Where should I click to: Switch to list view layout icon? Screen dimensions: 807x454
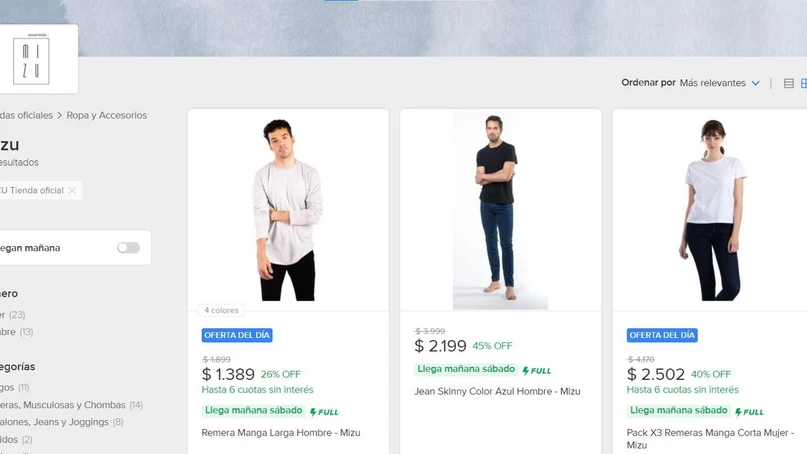click(788, 84)
